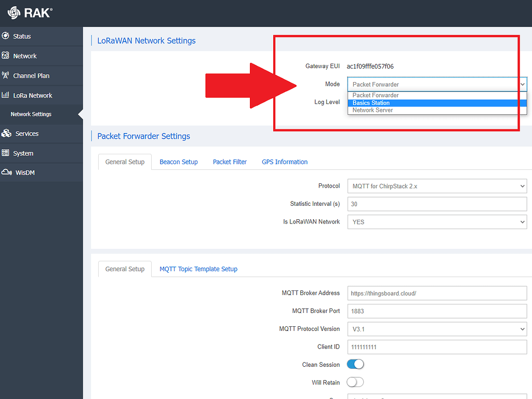Open MQTT Topic Template Setup tab

pos(198,269)
